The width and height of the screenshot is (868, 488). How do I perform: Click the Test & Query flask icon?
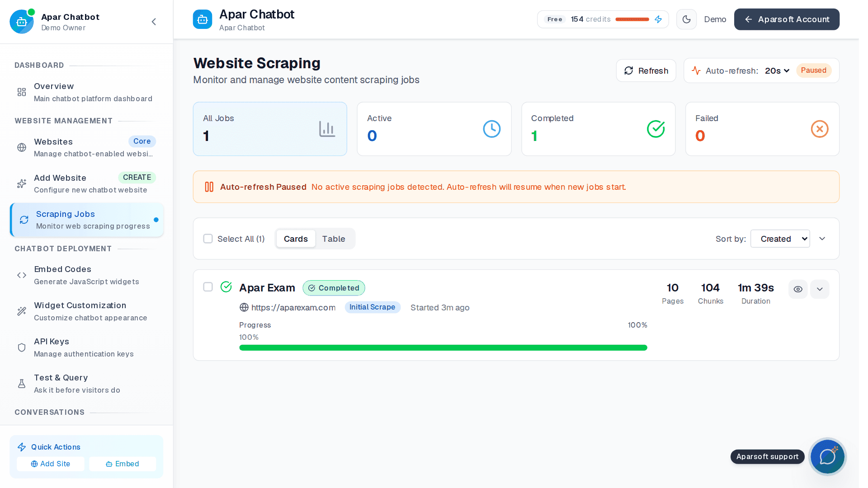tap(22, 384)
